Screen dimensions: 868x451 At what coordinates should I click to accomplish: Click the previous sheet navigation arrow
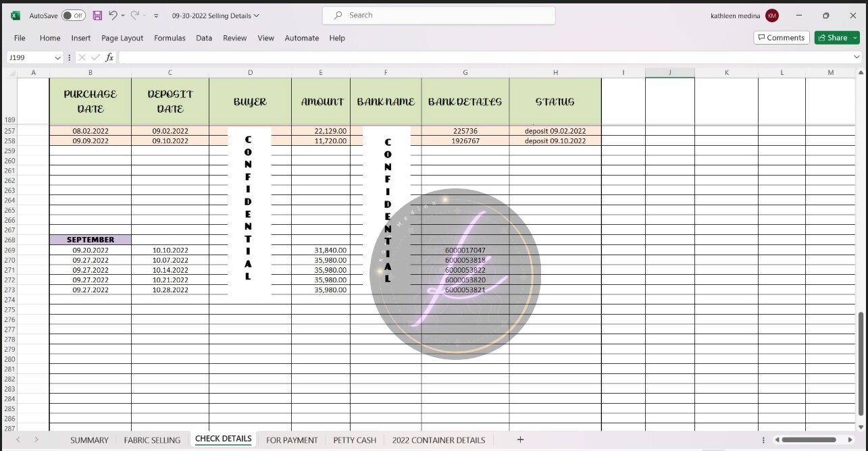click(x=18, y=440)
